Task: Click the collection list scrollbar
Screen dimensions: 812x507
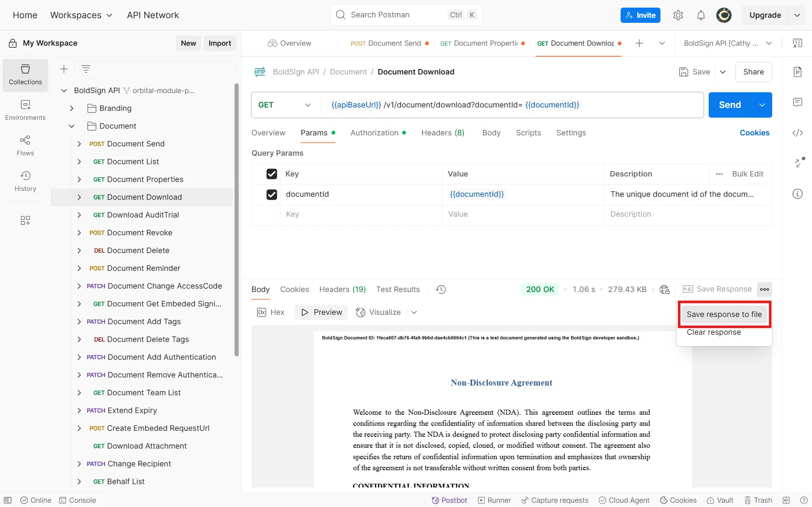Action: coord(237,220)
